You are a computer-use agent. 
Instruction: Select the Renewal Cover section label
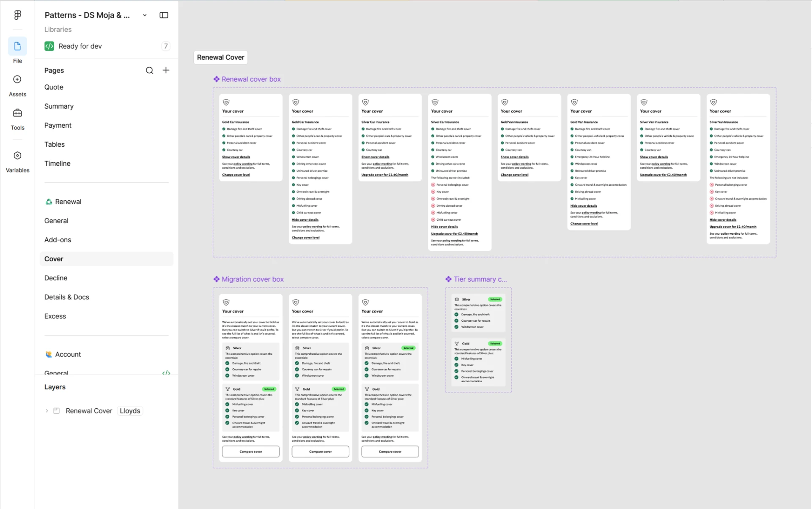point(221,57)
